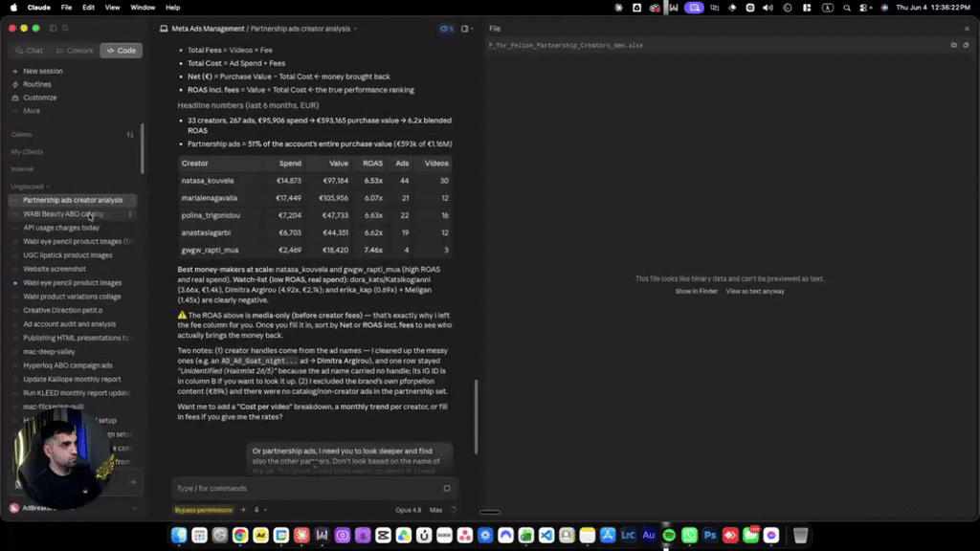Click the Spend column header
Screen dimensions: 980x551
click(290, 163)
